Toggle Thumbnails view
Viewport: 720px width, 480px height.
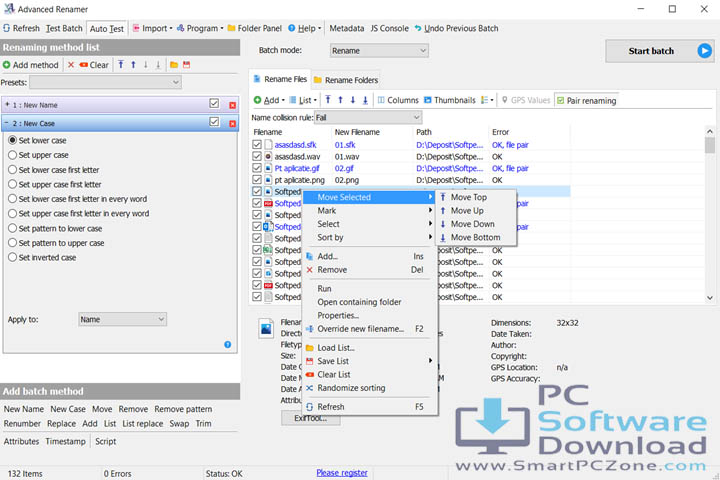(450, 100)
